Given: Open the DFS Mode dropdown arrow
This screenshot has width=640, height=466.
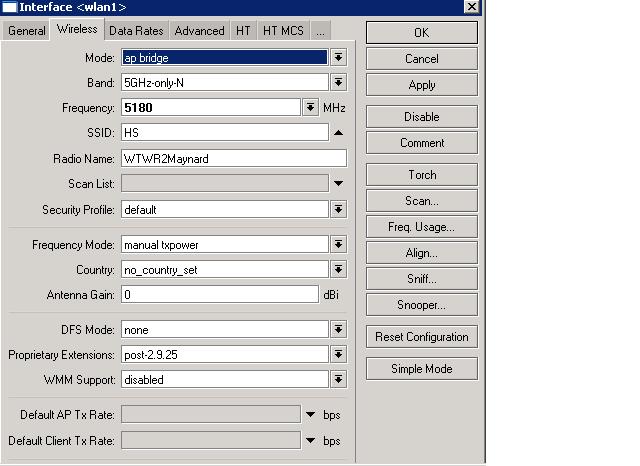Looking at the screenshot, I should pos(338,329).
